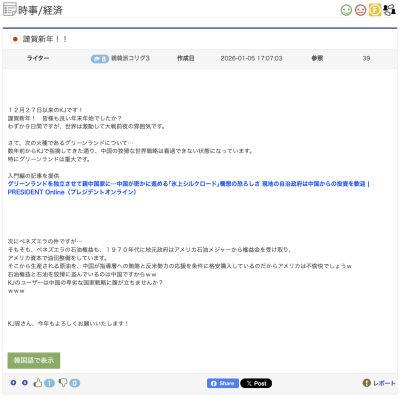This screenshot has height=397, width=400.
Task: Click the thumbs down dislike icon
Action: coord(63,383)
